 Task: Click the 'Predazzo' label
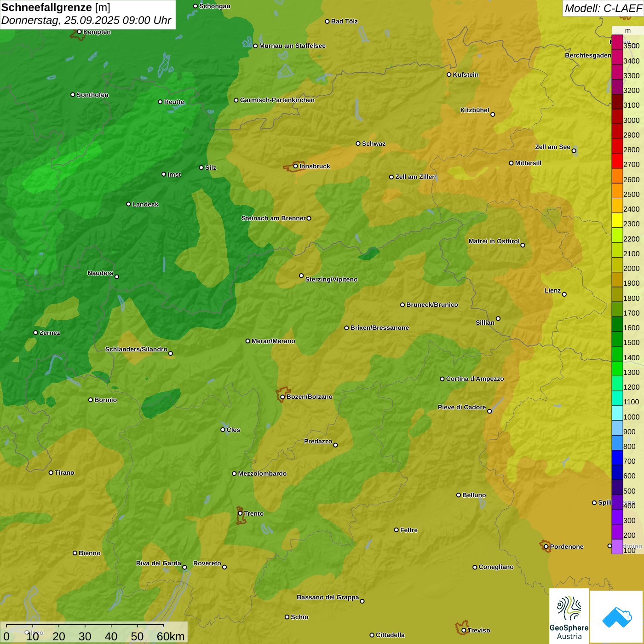tap(318, 441)
